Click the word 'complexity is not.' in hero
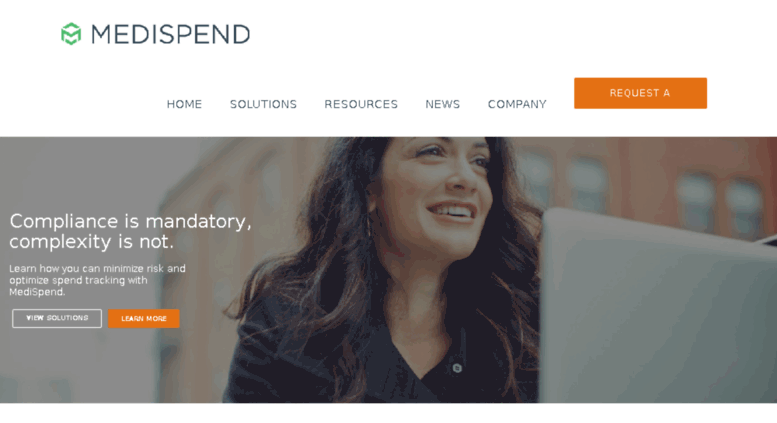Screen dimensions: 777x423 point(92,242)
